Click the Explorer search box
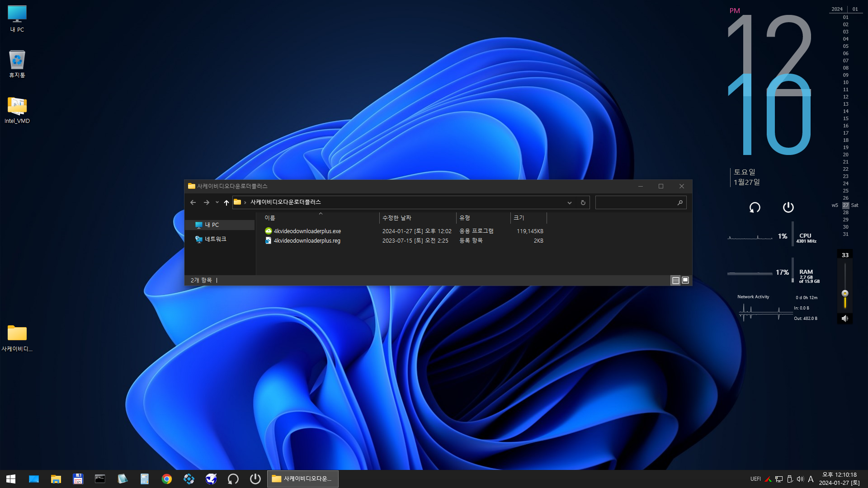The width and height of the screenshot is (868, 488). pyautogui.click(x=641, y=202)
